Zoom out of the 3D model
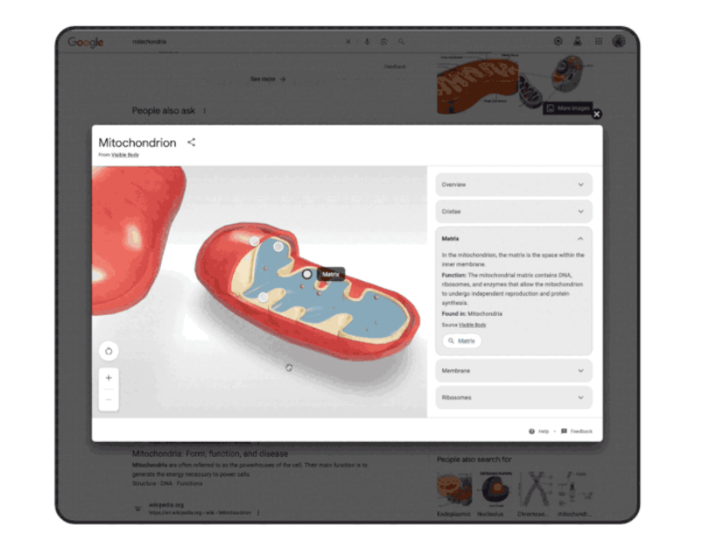The height and width of the screenshot is (548, 725). tap(109, 400)
